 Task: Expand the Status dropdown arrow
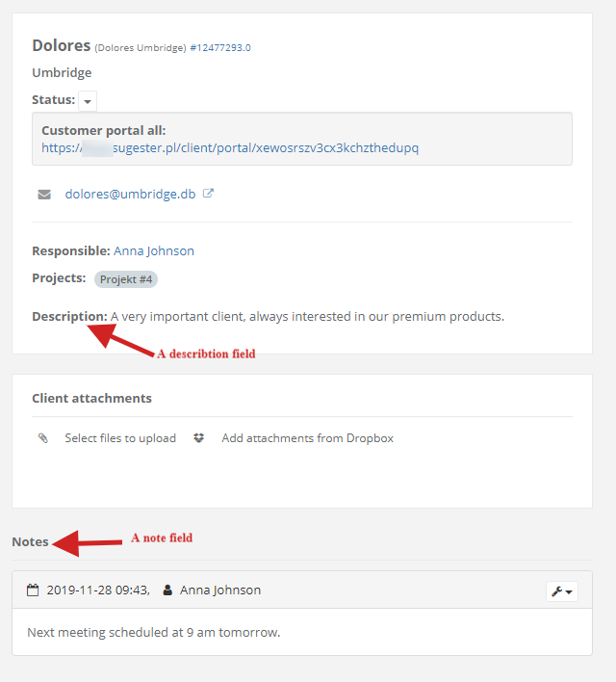click(88, 101)
